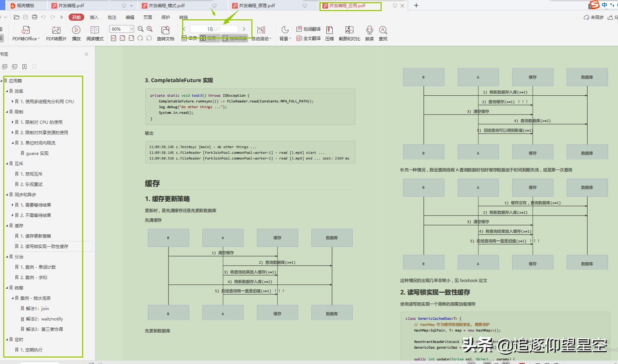Screen dimensions: 618x364
Task: Click the fit width icon
Action: click(x=131, y=38)
